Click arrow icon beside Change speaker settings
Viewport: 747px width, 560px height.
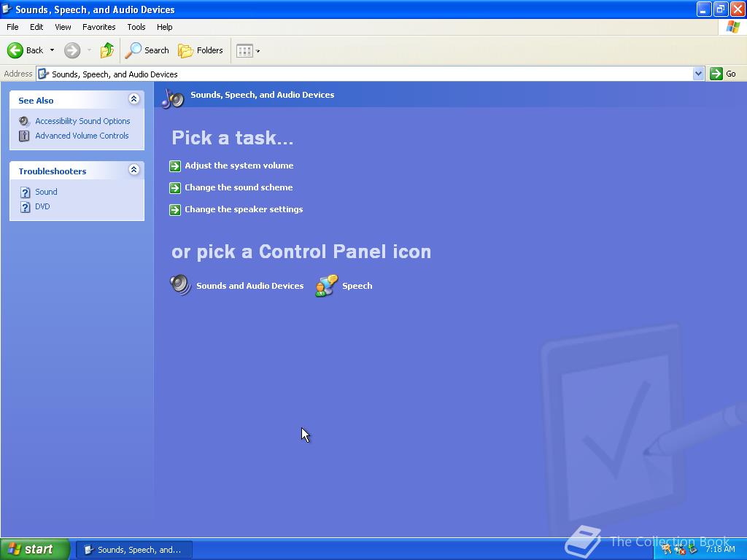(175, 210)
